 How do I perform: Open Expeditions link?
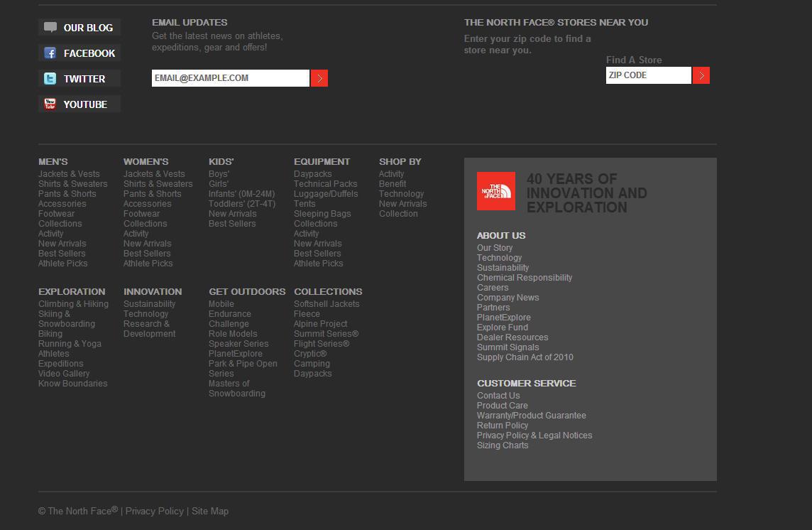[60, 364]
